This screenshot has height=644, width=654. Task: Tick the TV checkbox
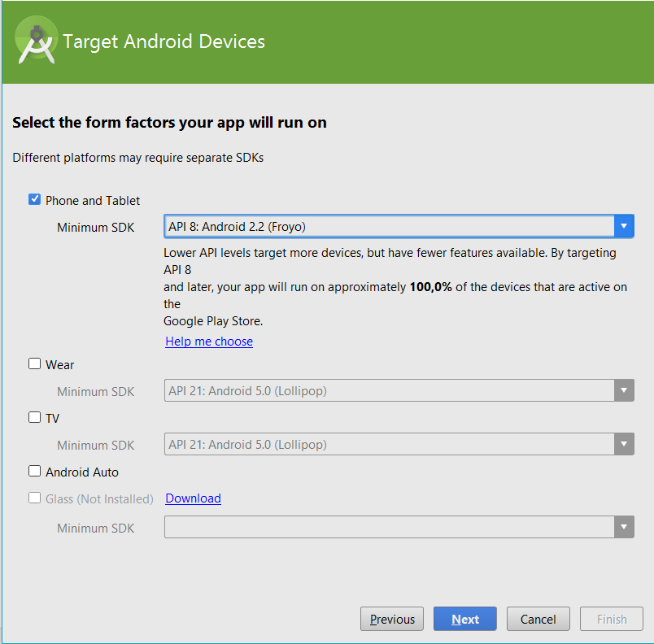coord(35,417)
